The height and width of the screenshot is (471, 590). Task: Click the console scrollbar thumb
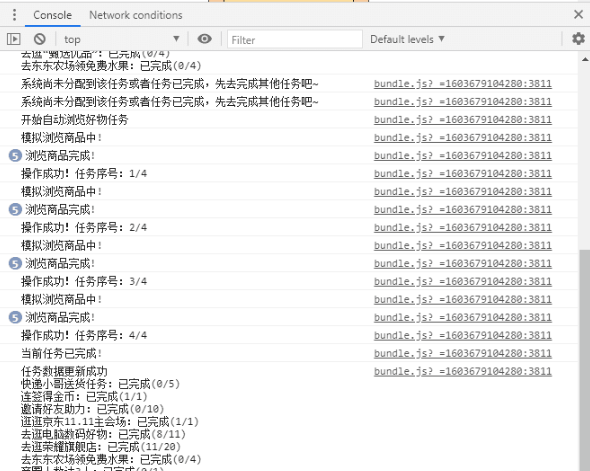(x=585, y=359)
